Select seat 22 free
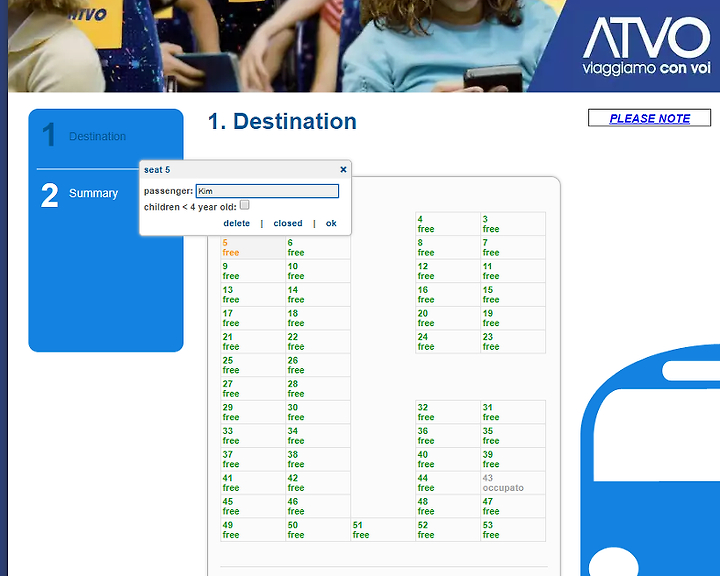This screenshot has width=720, height=576. pos(318,342)
